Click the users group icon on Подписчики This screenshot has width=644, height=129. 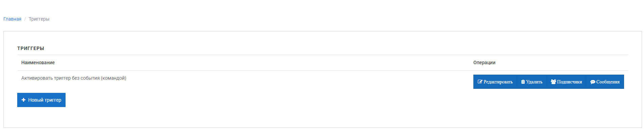pyautogui.click(x=553, y=82)
